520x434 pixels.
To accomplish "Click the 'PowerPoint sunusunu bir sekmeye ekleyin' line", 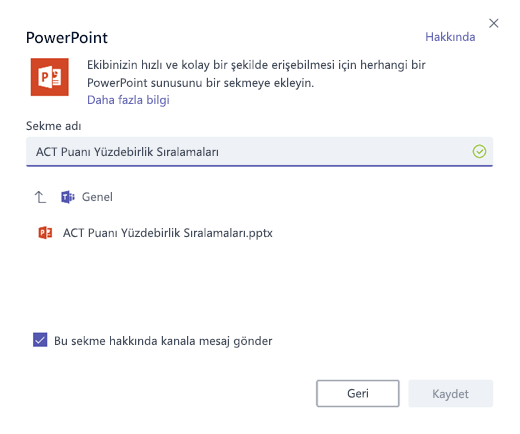I will pyautogui.click(x=200, y=83).
